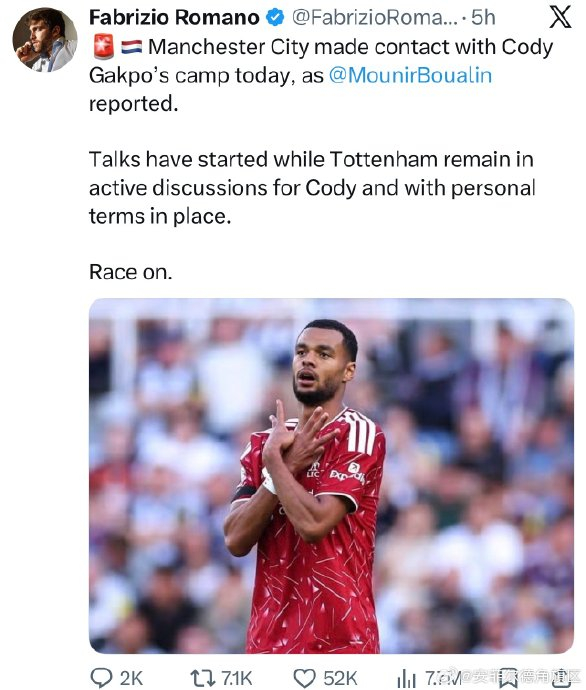Click the 7.1K retweet count
The image size is (586, 690).
pyautogui.click(x=237, y=678)
